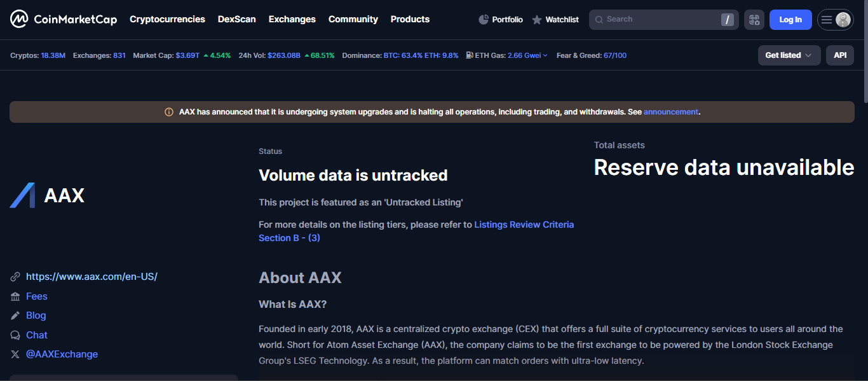Click the Cryptos count 18.38M

pos(53,55)
